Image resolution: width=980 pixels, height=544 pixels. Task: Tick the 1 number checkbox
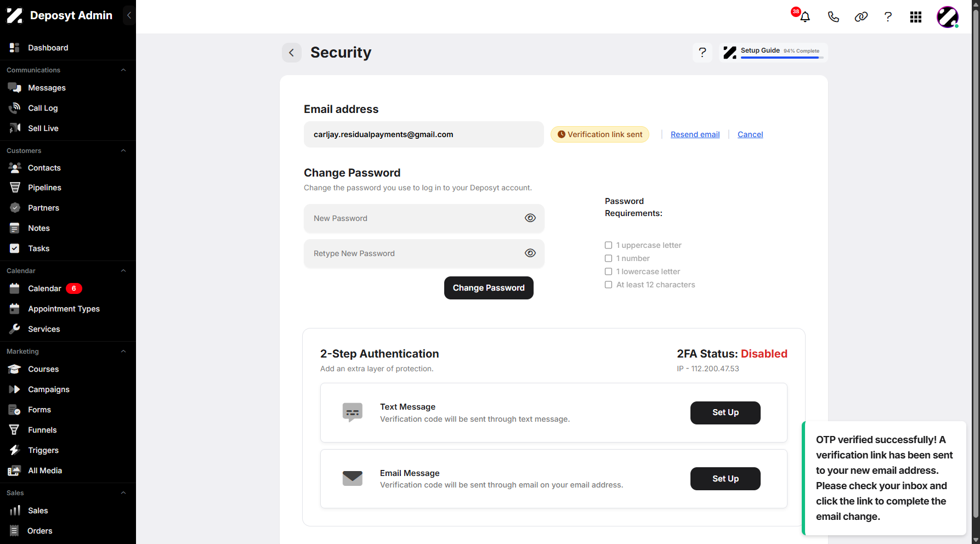609,258
